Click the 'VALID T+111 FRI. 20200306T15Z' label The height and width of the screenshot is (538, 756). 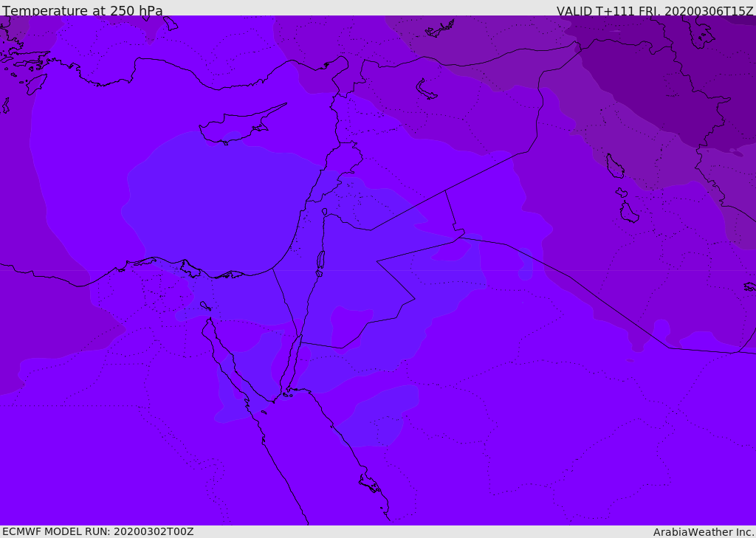655,11
